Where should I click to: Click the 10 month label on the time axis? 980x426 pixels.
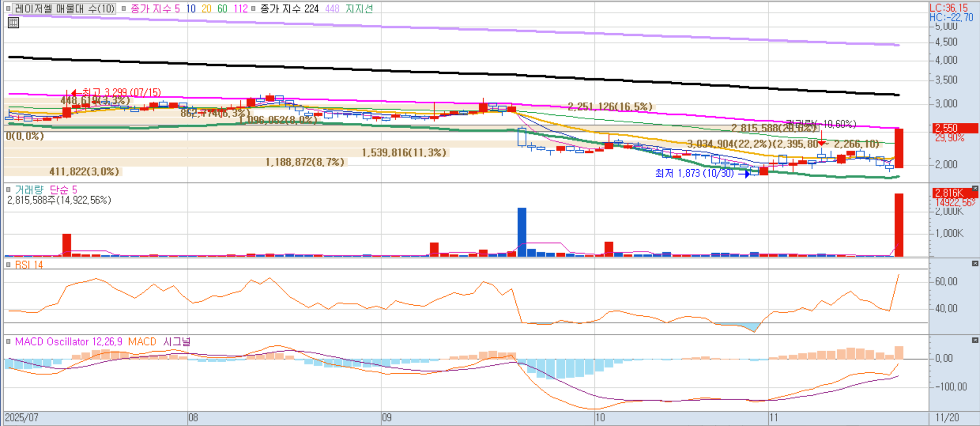click(x=600, y=418)
